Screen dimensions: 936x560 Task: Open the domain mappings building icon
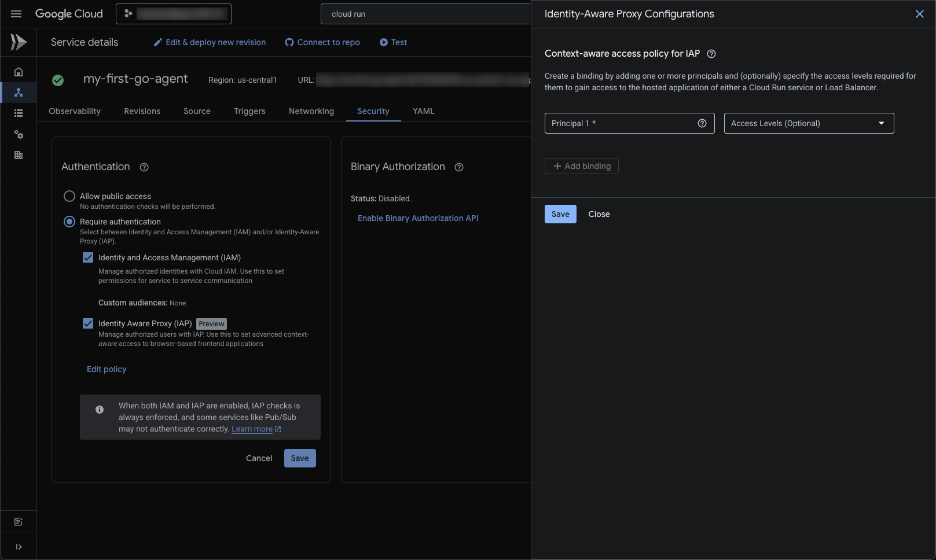tap(18, 155)
